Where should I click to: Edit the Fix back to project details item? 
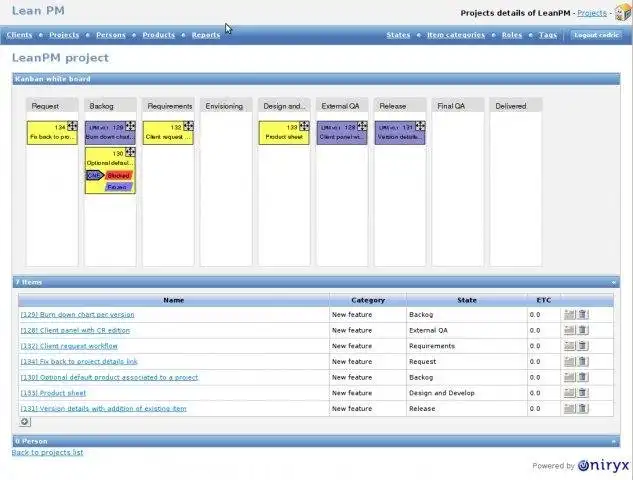(569, 362)
